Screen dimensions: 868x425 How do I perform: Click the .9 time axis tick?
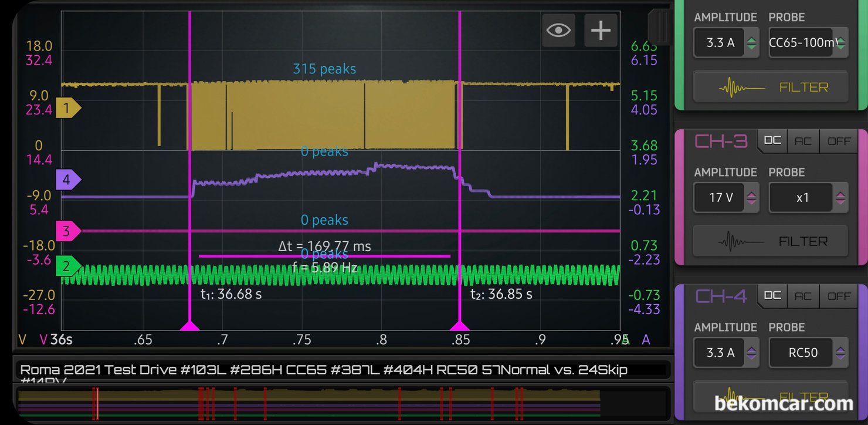click(540, 340)
